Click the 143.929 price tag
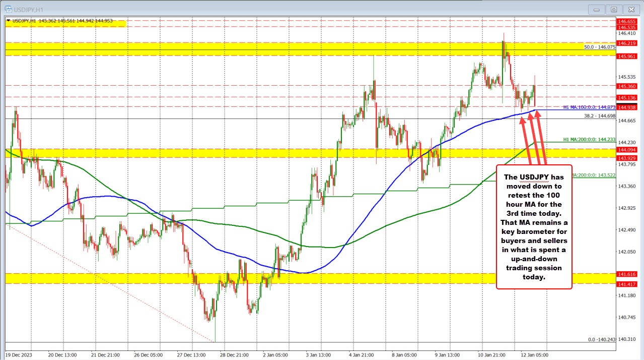The image size is (644, 360). [x=628, y=158]
